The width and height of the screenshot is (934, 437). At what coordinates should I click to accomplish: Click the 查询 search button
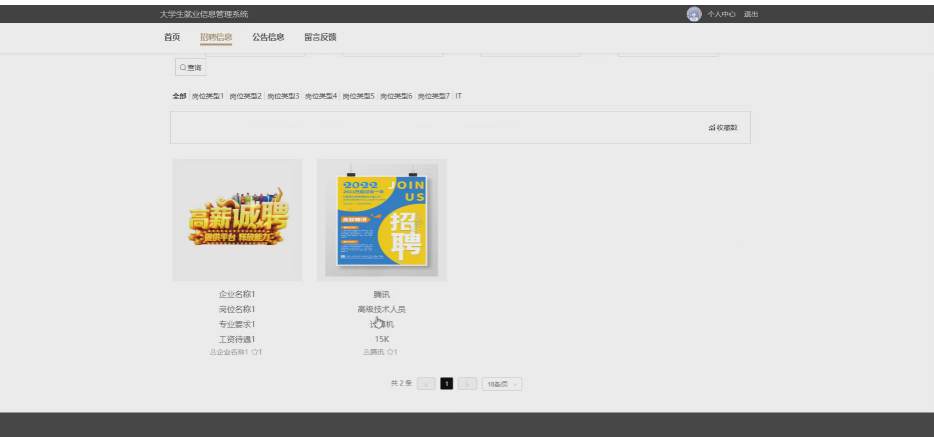coord(191,68)
